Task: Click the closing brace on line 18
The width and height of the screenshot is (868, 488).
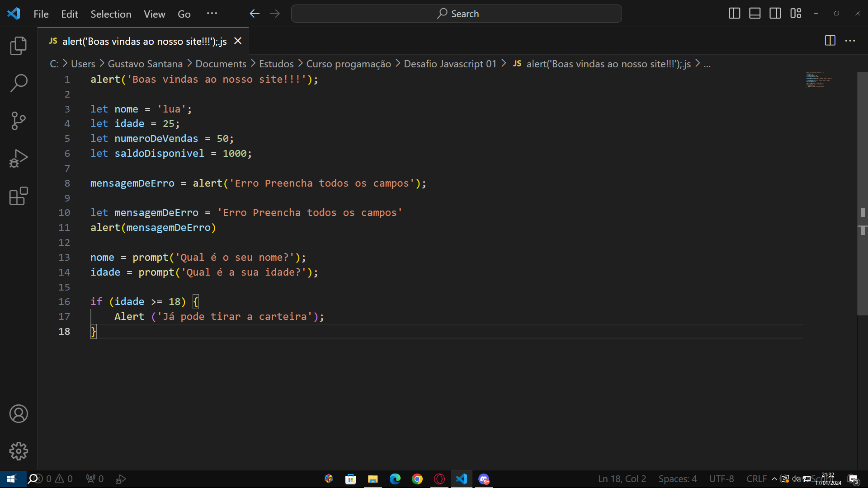Action: 94,332
